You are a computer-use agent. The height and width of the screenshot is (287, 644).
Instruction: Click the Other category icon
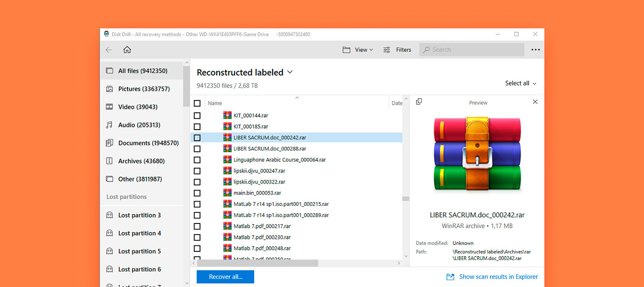[109, 179]
